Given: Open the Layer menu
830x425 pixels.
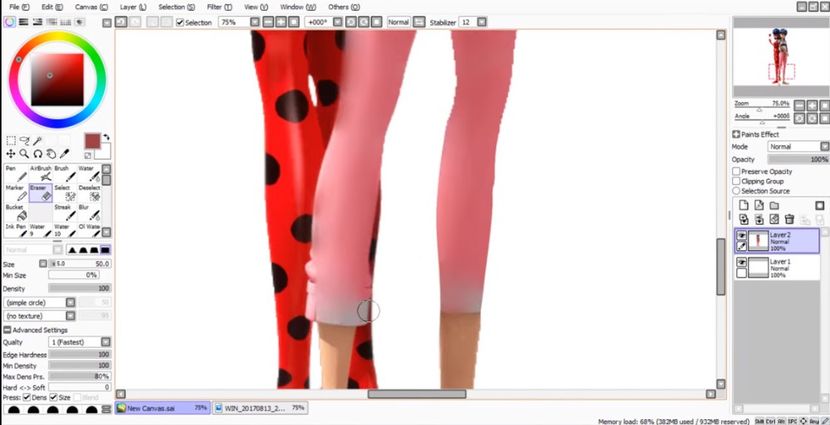Looking at the screenshot, I should point(133,7).
